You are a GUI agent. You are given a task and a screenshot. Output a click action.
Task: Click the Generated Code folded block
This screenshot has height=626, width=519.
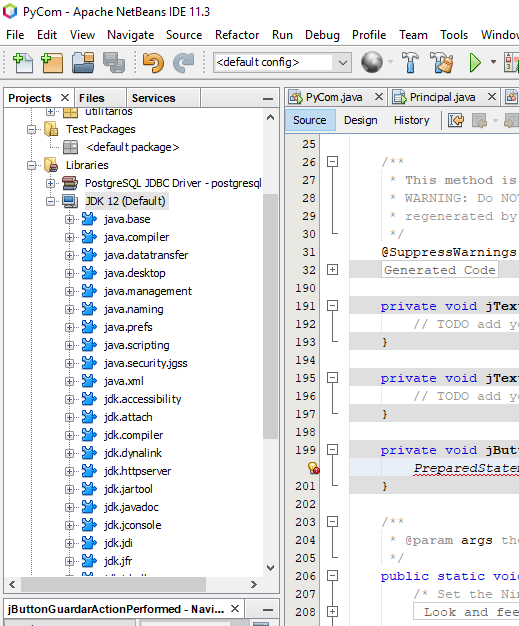click(440, 270)
